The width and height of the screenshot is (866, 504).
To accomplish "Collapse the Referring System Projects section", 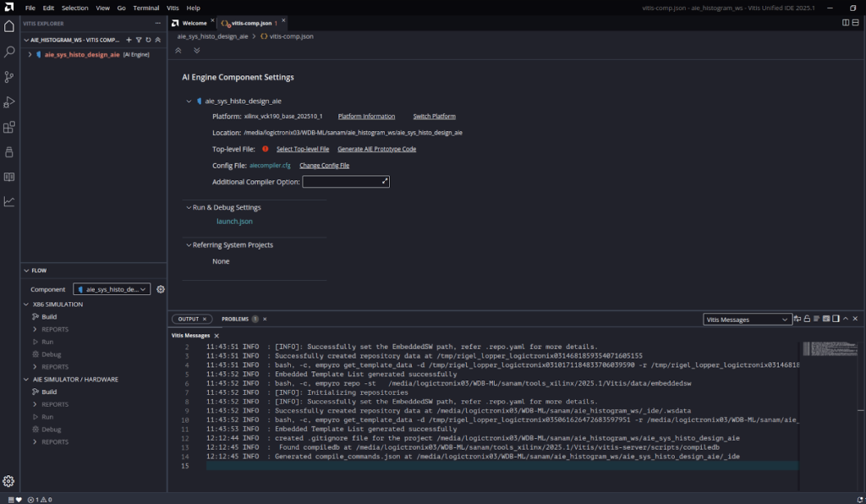I will pos(189,245).
